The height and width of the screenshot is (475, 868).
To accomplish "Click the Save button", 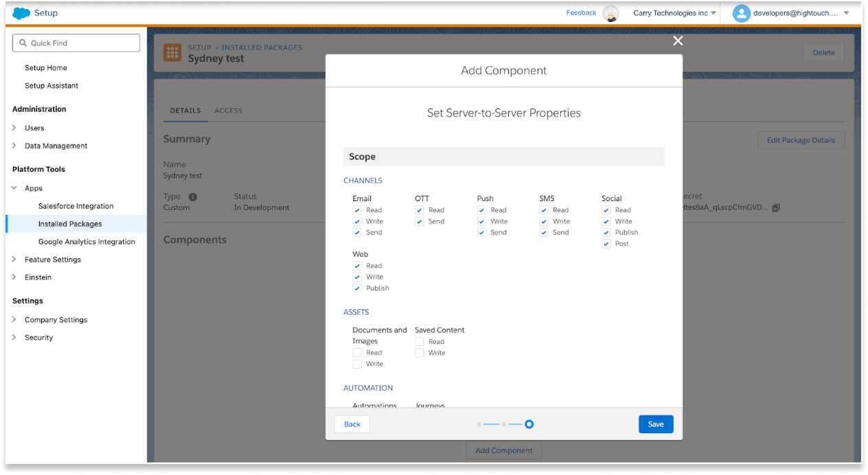I will [656, 424].
